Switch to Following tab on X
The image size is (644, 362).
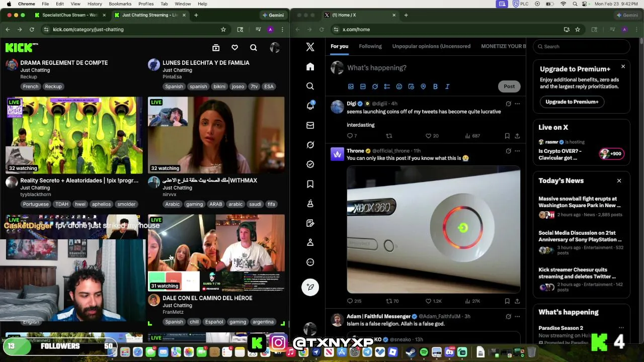[x=370, y=46]
